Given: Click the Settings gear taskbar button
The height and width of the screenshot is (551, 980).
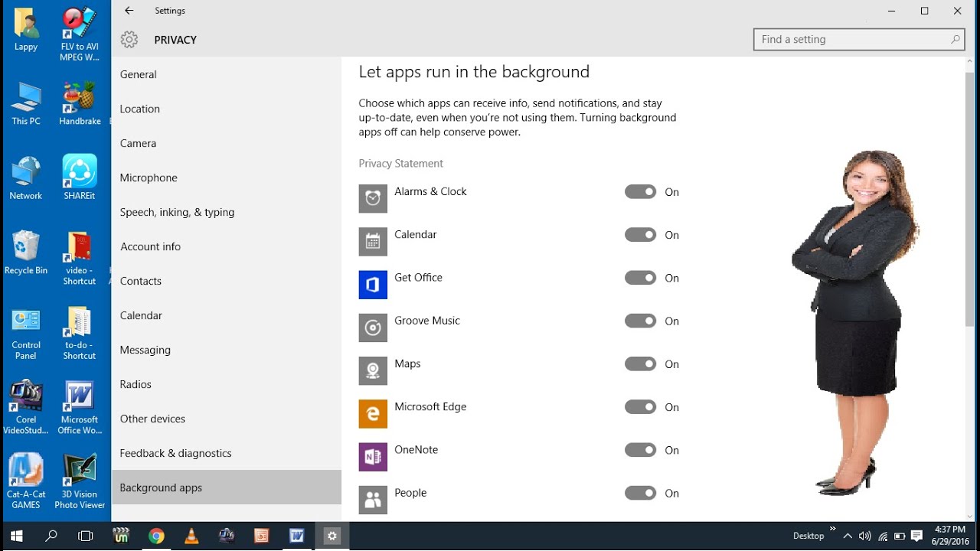Looking at the screenshot, I should click(332, 536).
